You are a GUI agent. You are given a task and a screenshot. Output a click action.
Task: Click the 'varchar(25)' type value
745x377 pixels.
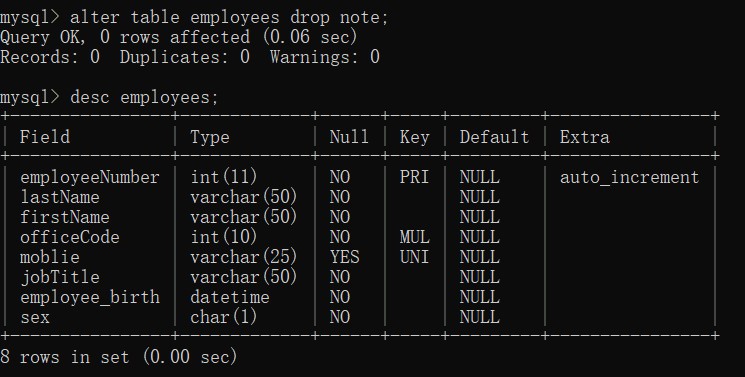click(x=244, y=257)
